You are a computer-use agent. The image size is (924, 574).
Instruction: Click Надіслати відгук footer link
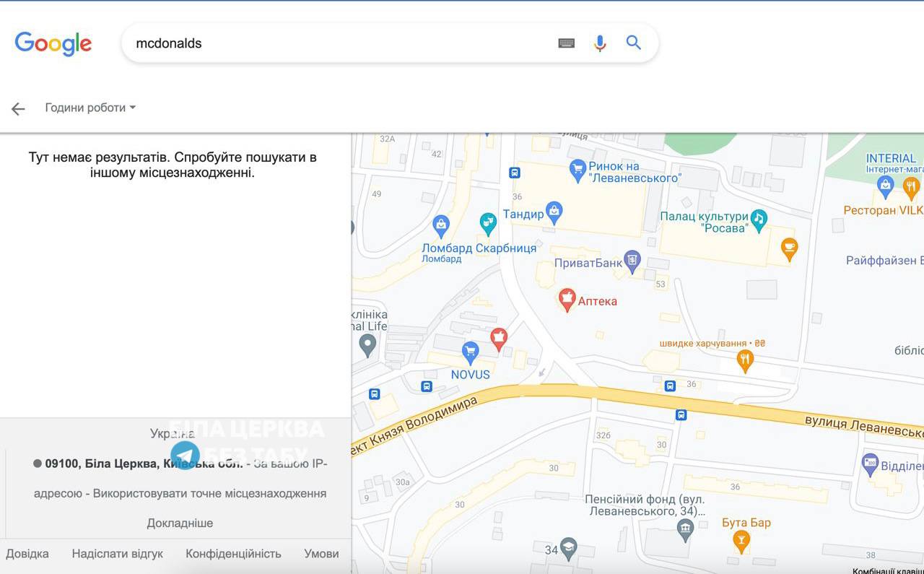click(118, 554)
